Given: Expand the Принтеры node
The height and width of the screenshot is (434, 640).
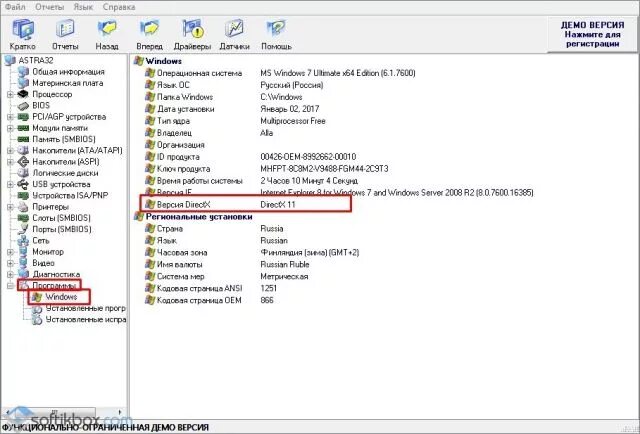Looking at the screenshot, I should point(10,207).
